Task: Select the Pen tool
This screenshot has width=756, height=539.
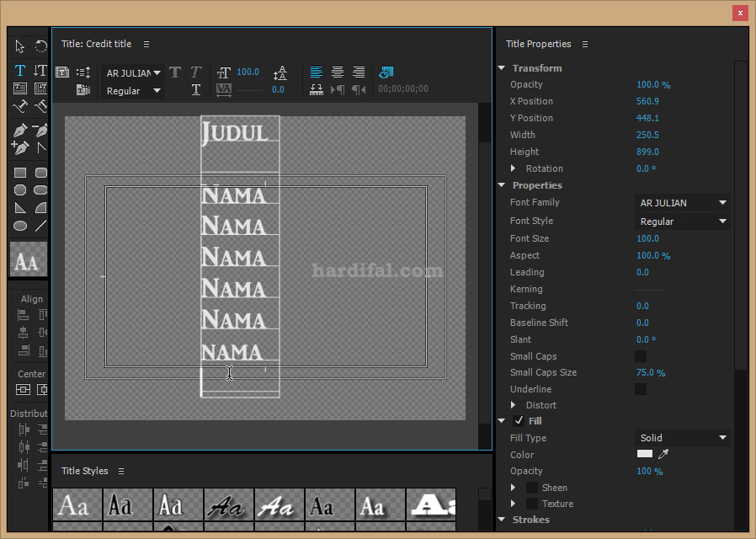Action: click(x=20, y=131)
